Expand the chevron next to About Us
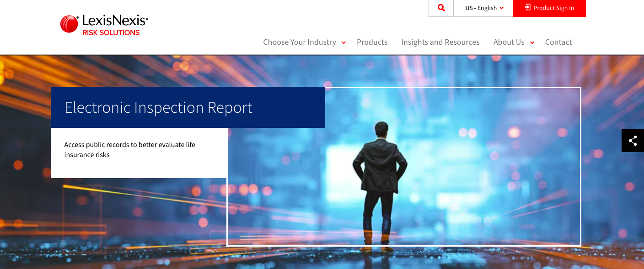The image size is (644, 269). click(x=532, y=42)
